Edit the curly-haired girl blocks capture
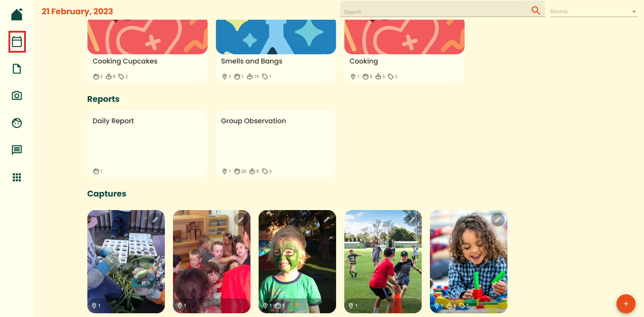 click(498, 220)
